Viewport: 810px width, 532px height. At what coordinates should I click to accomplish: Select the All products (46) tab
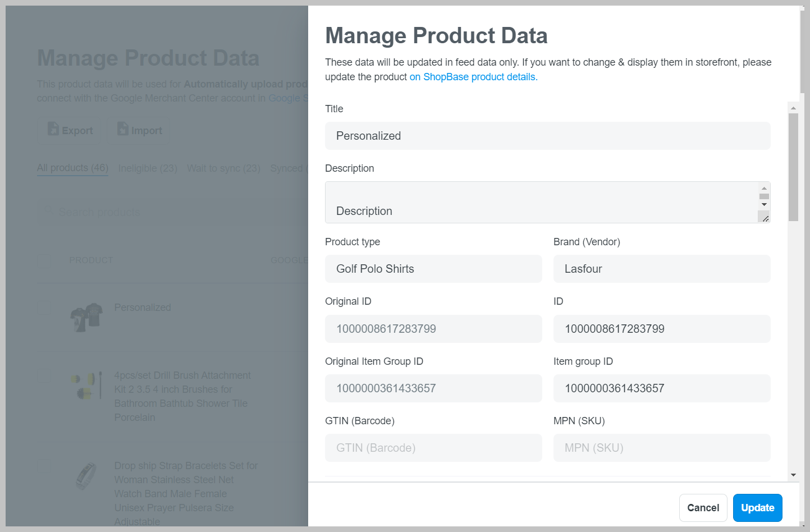pos(72,168)
